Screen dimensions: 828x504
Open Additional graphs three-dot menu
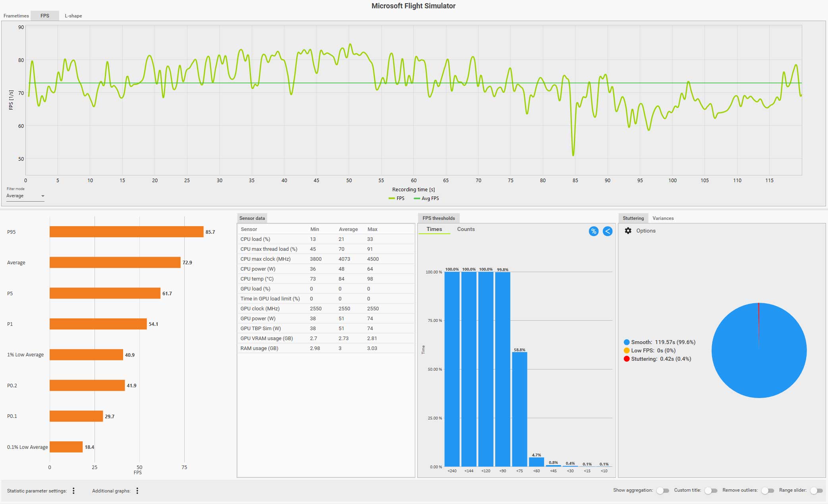pos(137,491)
